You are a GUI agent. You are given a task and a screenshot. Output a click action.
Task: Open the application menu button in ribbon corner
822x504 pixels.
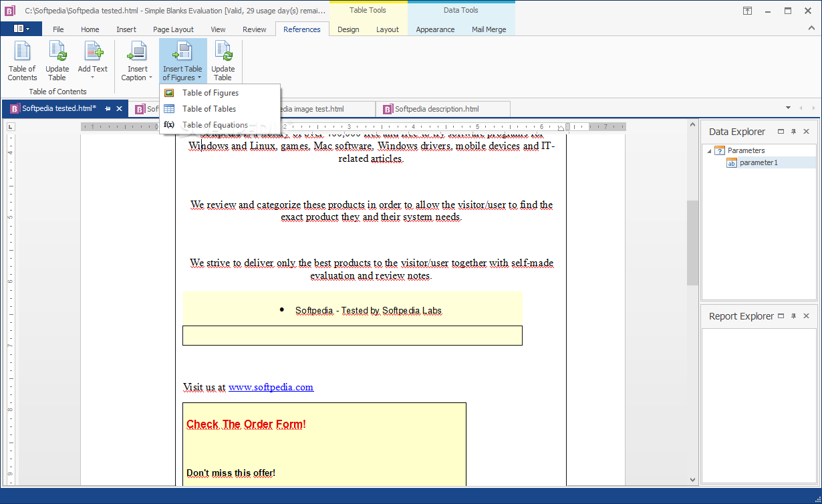(21, 29)
